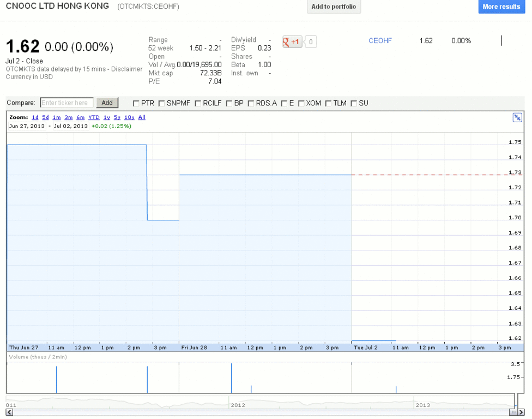The width and height of the screenshot is (532, 419).
Task: Click the 1.62 large price quote
Action: click(23, 46)
